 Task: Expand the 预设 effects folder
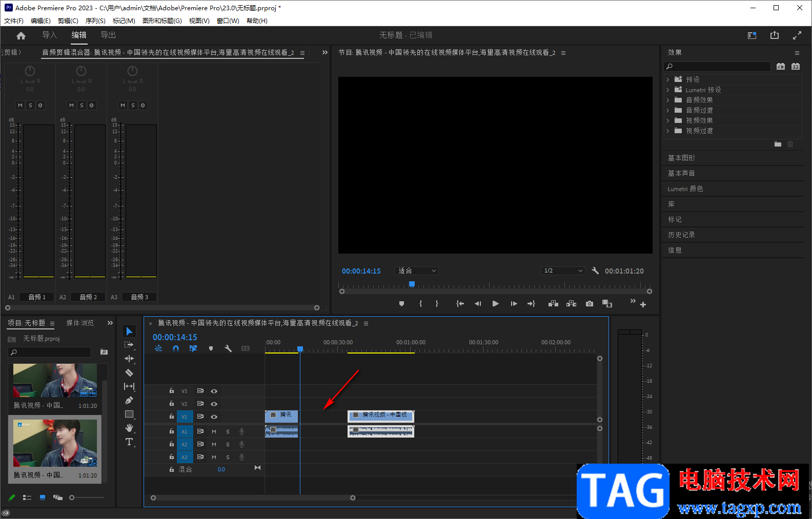pos(667,79)
